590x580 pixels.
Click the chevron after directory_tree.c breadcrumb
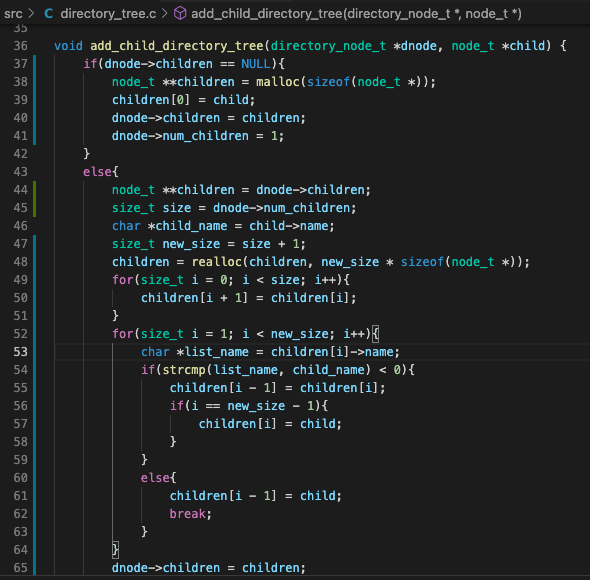click(x=165, y=14)
